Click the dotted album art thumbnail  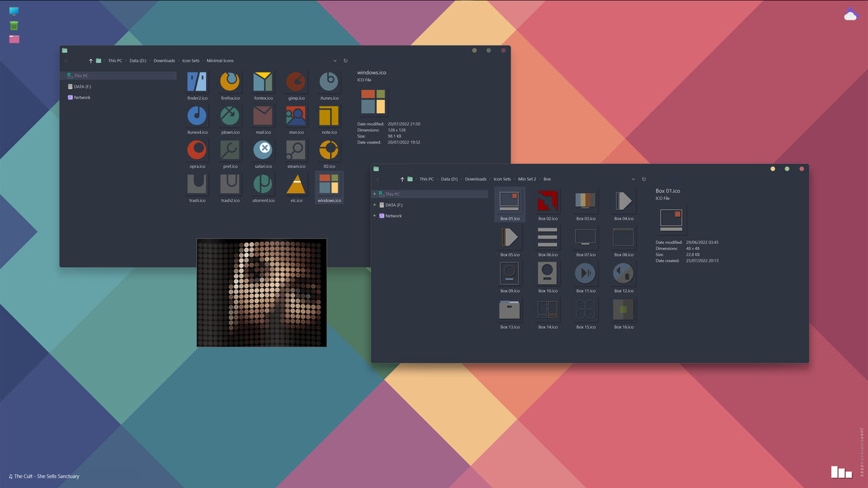pyautogui.click(x=262, y=293)
